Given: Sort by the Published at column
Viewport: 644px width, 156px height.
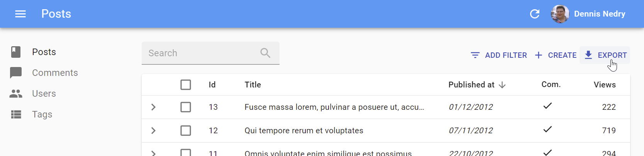Looking at the screenshot, I should pos(471,85).
